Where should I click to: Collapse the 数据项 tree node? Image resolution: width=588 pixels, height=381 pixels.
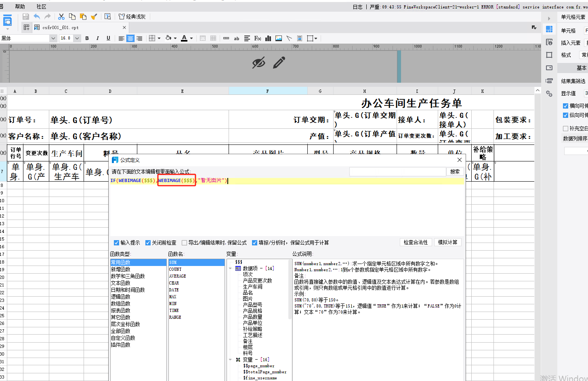(230, 268)
